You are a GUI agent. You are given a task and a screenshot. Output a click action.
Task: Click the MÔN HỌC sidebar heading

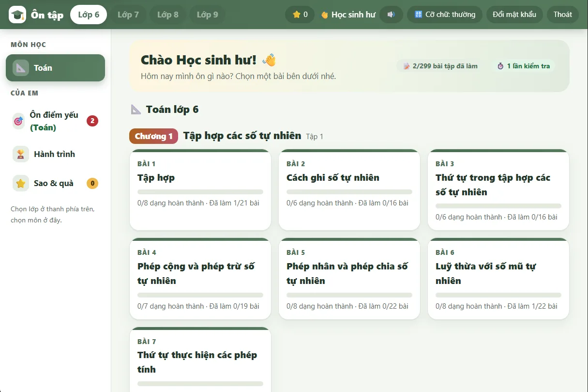[x=29, y=45]
